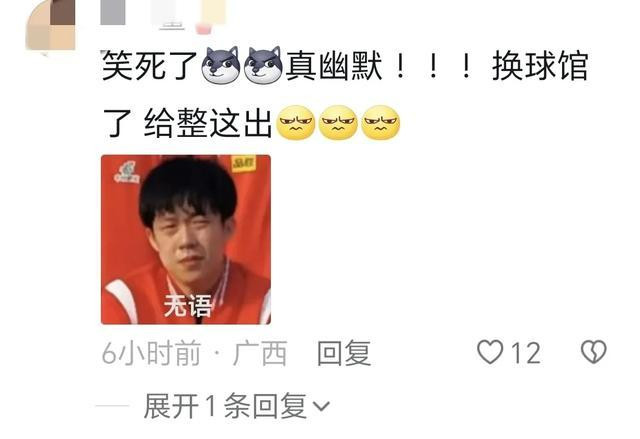The height and width of the screenshot is (439, 640).
Task: Click the 6小时前 timestamp
Action: point(151,353)
